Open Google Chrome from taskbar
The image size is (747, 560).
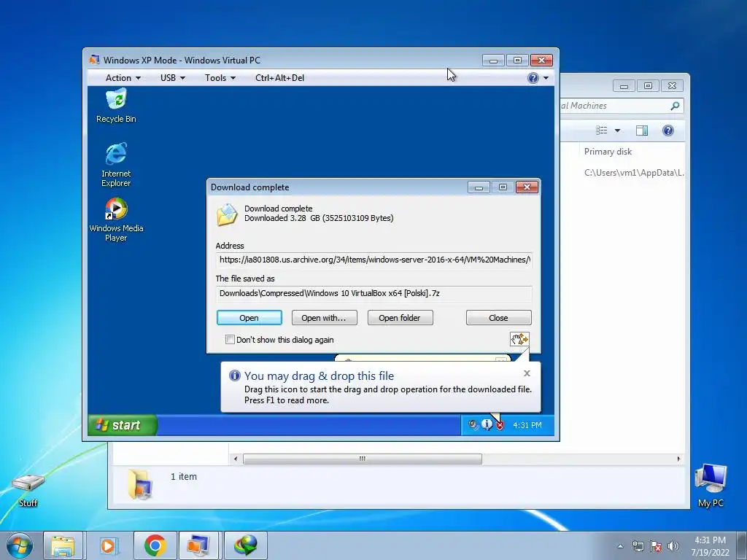point(155,545)
